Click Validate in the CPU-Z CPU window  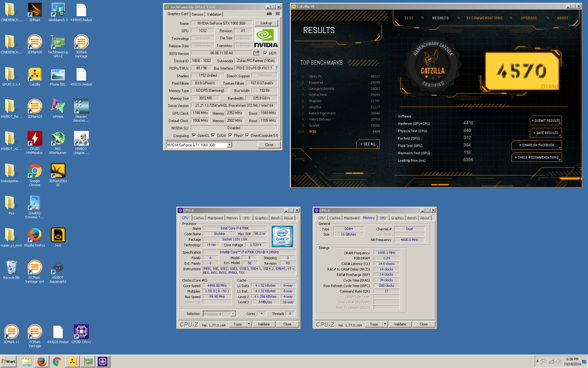264,324
